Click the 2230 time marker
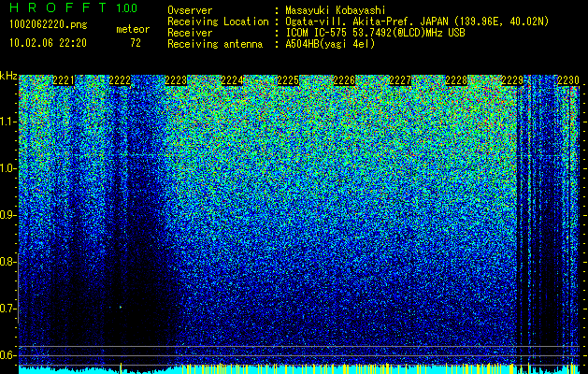 (568, 80)
